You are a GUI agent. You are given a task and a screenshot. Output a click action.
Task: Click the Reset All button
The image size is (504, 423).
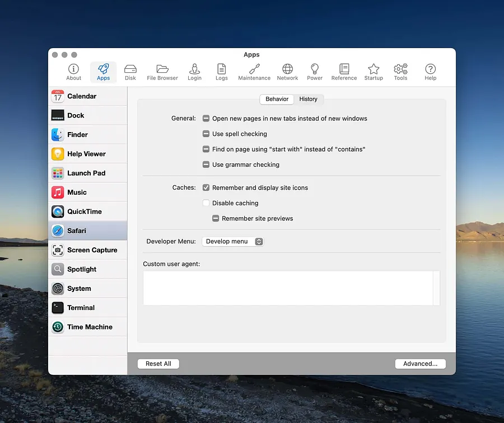(158, 364)
